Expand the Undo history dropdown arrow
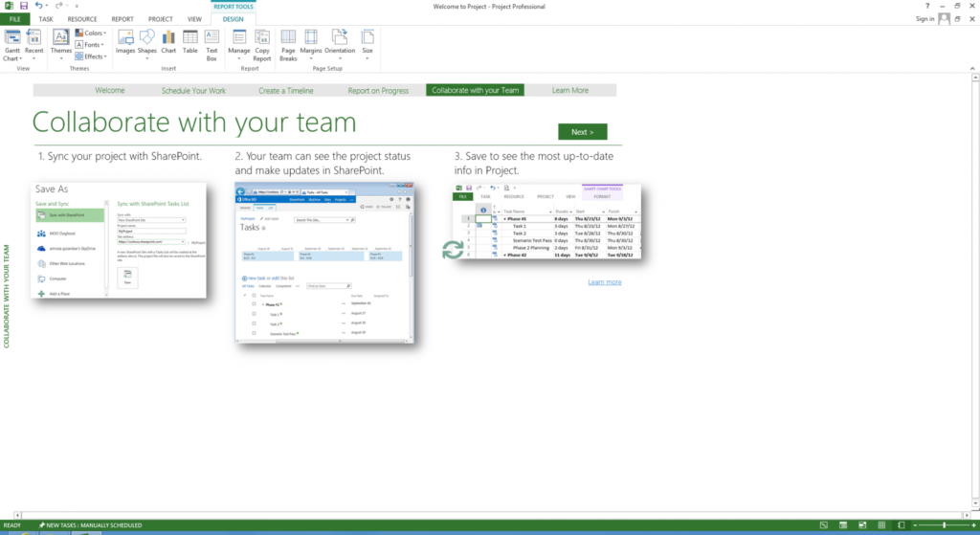 (47, 7)
